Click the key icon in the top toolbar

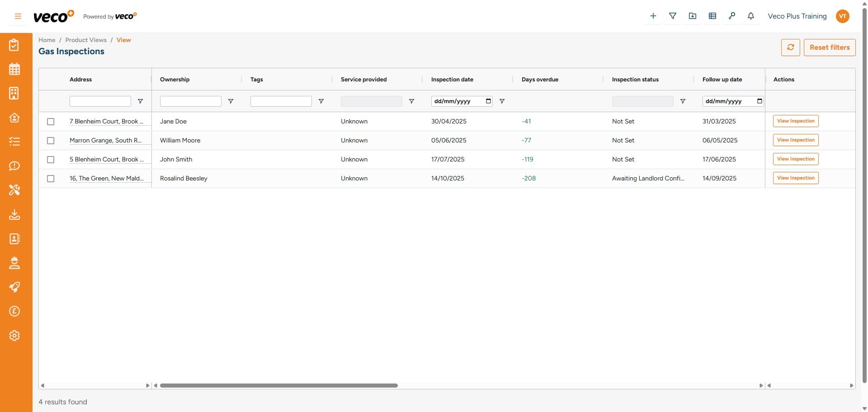[732, 16]
